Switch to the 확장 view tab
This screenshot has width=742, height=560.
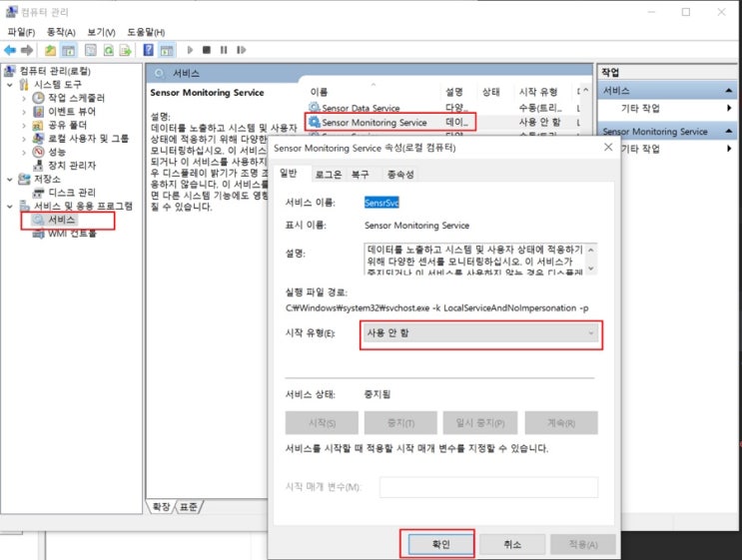click(162, 507)
